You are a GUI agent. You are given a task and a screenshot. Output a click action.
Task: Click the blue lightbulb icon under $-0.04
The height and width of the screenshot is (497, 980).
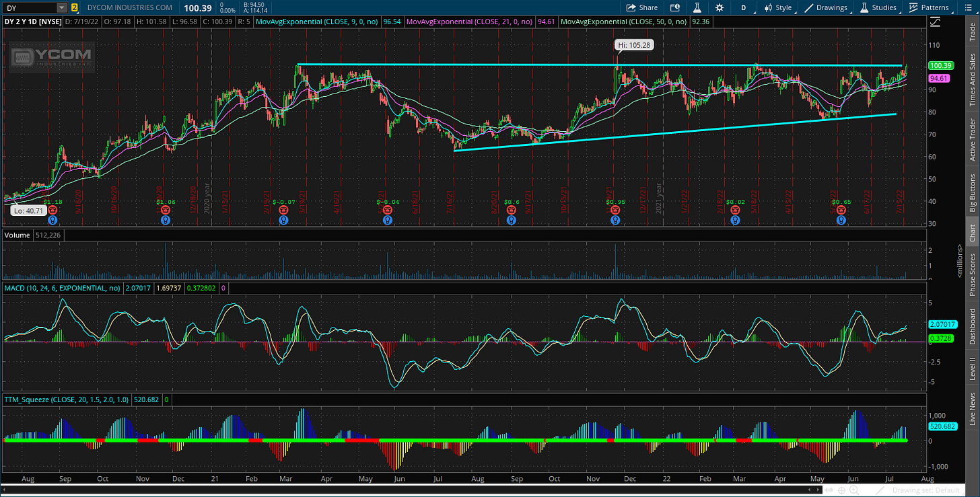(387, 219)
